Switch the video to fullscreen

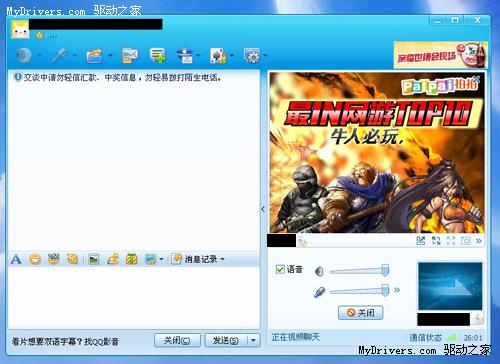click(x=451, y=240)
